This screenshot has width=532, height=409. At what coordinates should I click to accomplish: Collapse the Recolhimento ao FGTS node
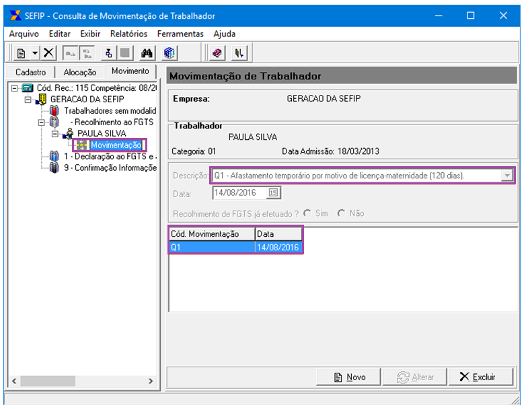coord(42,122)
